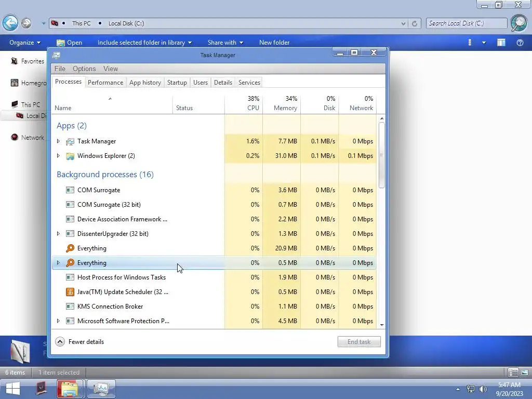Click the File Explorer taskbar icon
532x399 pixels.
[70, 389]
